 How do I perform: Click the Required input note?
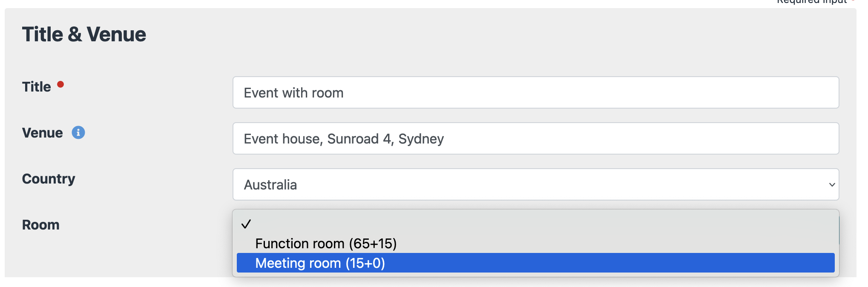811,2
